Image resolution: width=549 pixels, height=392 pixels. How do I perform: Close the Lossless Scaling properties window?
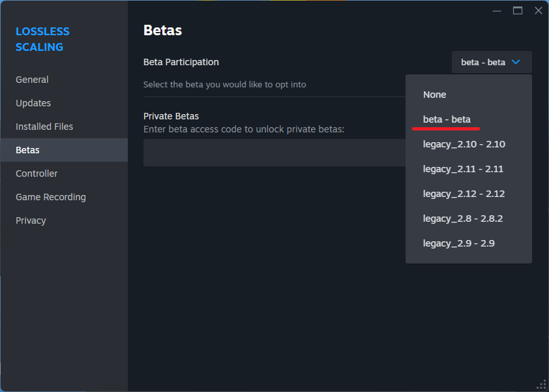(x=539, y=10)
